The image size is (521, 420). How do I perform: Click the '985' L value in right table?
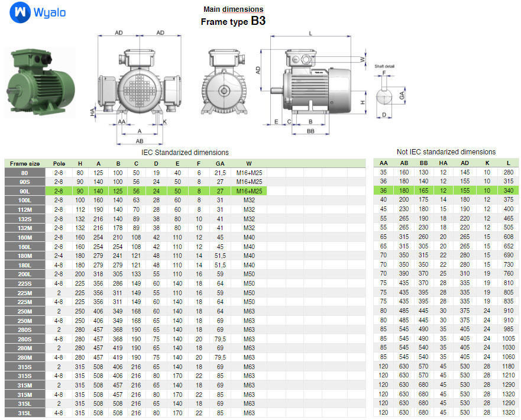click(509, 329)
